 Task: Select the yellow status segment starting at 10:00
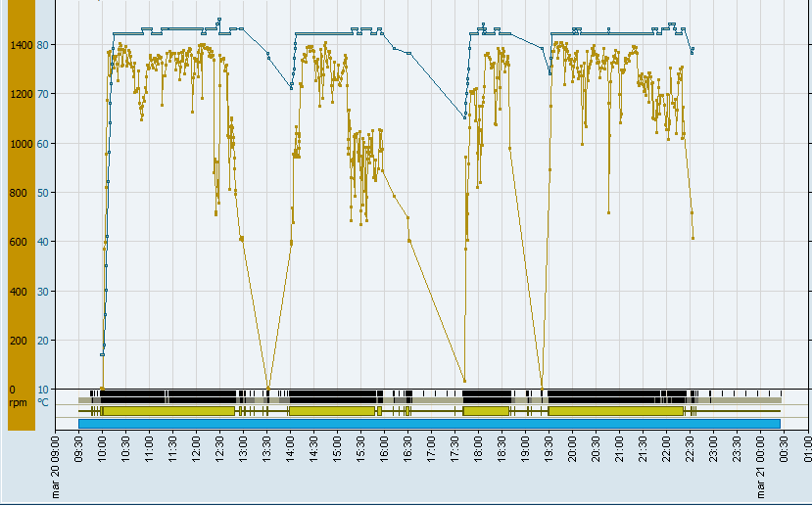[x=168, y=411]
